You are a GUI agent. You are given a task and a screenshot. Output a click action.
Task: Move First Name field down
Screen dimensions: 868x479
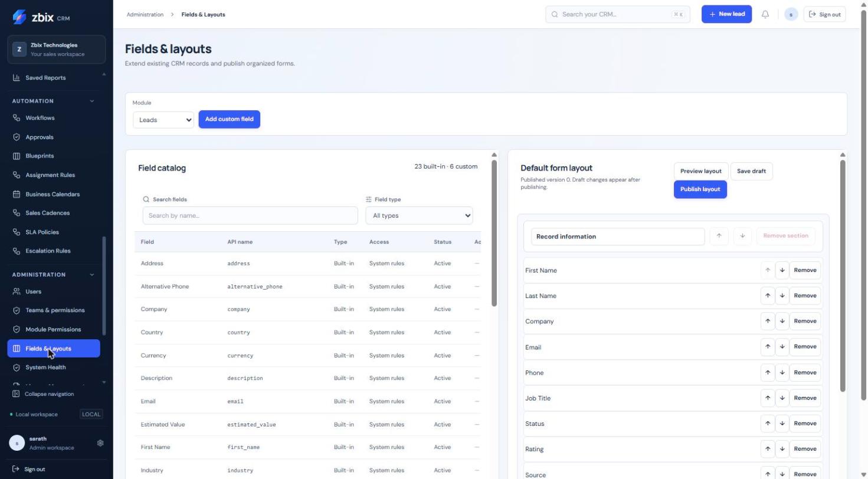click(x=782, y=270)
